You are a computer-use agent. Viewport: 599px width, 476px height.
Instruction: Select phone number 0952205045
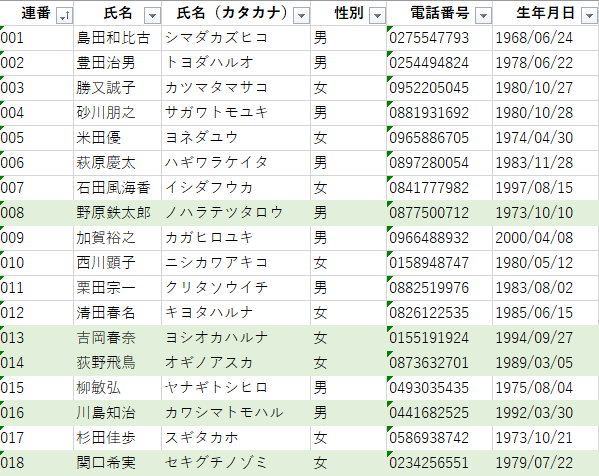coord(439,88)
